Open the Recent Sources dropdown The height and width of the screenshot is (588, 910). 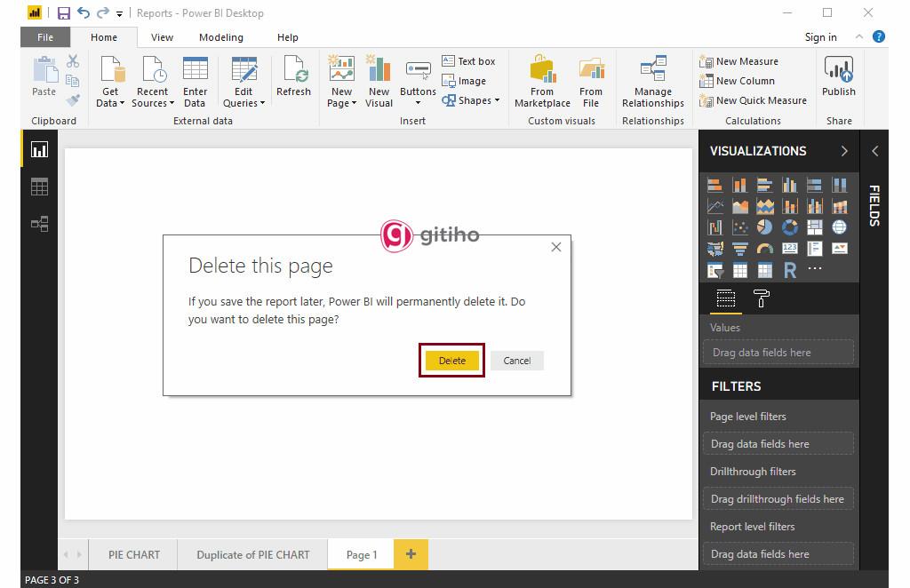point(153,82)
